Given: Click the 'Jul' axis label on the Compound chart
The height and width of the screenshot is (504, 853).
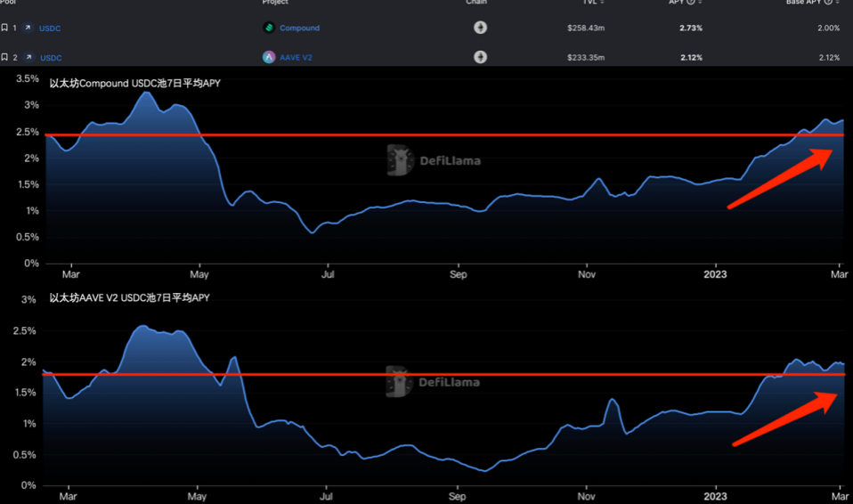Looking at the screenshot, I should click(328, 274).
